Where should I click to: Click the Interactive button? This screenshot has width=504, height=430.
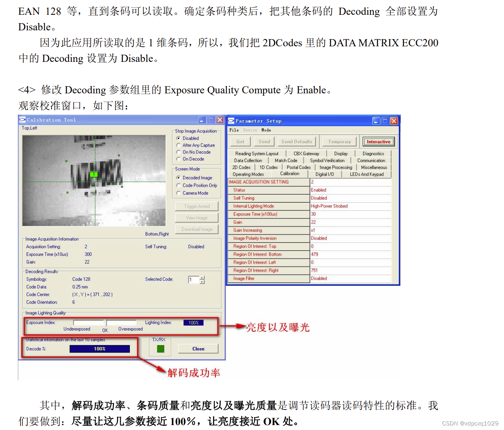(x=378, y=141)
